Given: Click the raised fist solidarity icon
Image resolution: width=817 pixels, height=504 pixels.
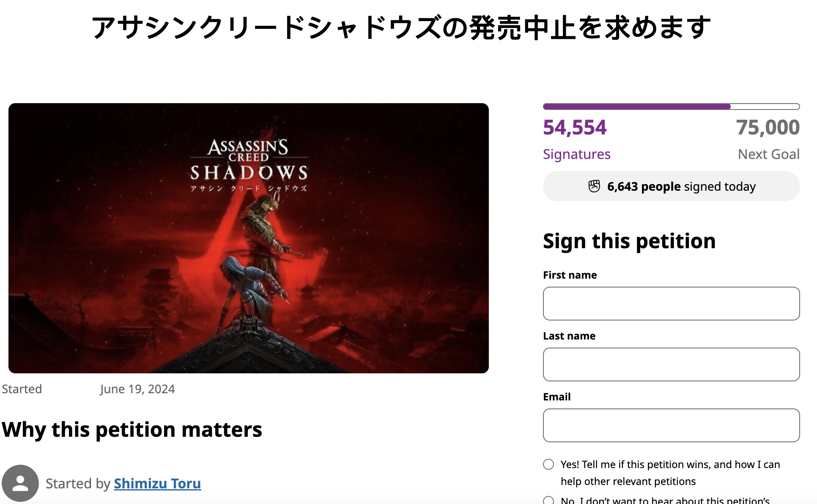Looking at the screenshot, I should (594, 186).
